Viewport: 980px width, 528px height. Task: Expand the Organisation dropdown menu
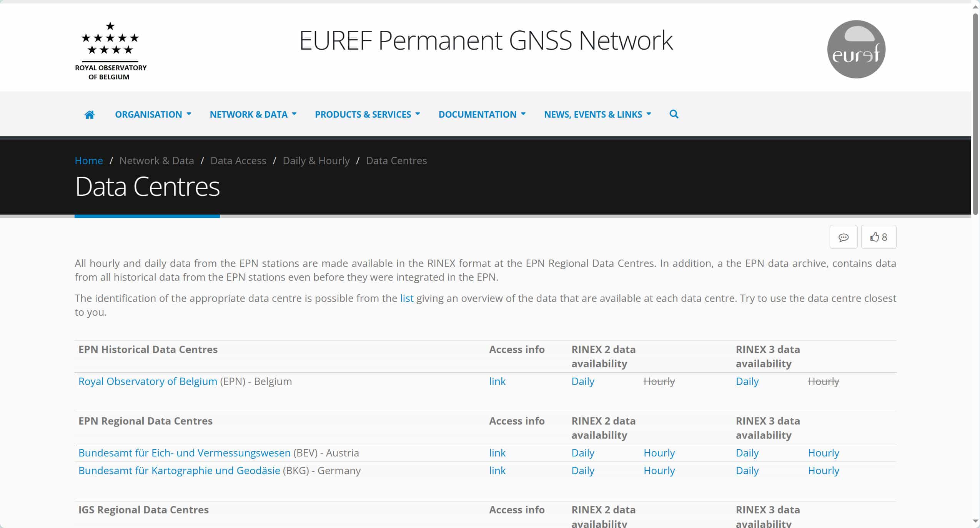[153, 115]
